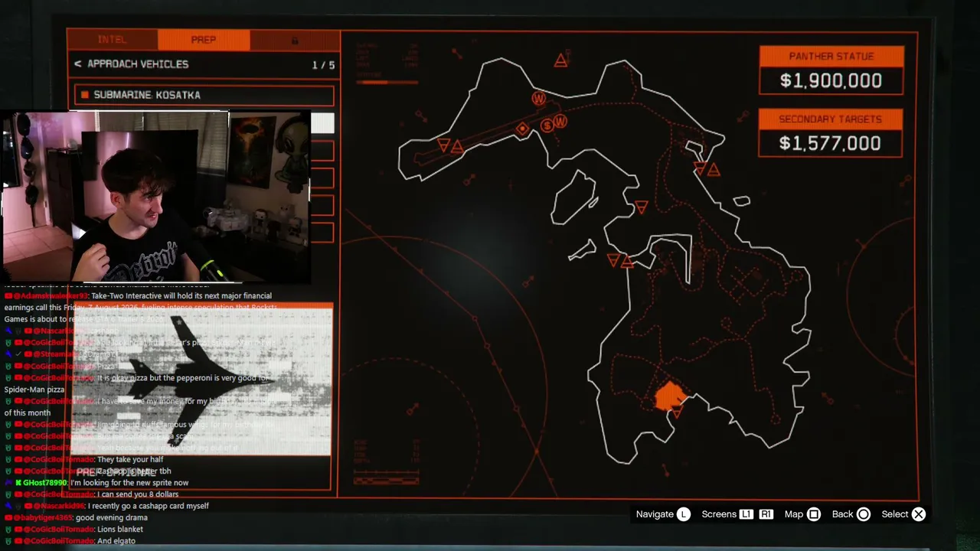The width and height of the screenshot is (980, 551).
Task: Click chat message "And elgato"
Action: click(116, 541)
